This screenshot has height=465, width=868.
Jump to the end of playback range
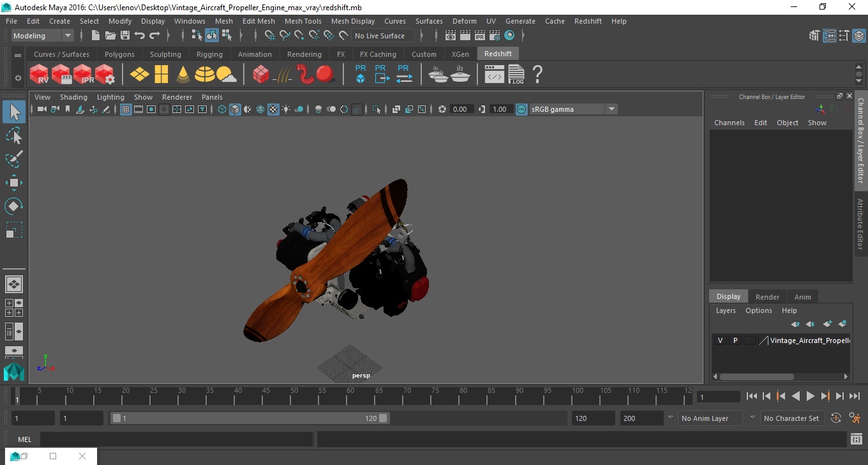(x=854, y=396)
